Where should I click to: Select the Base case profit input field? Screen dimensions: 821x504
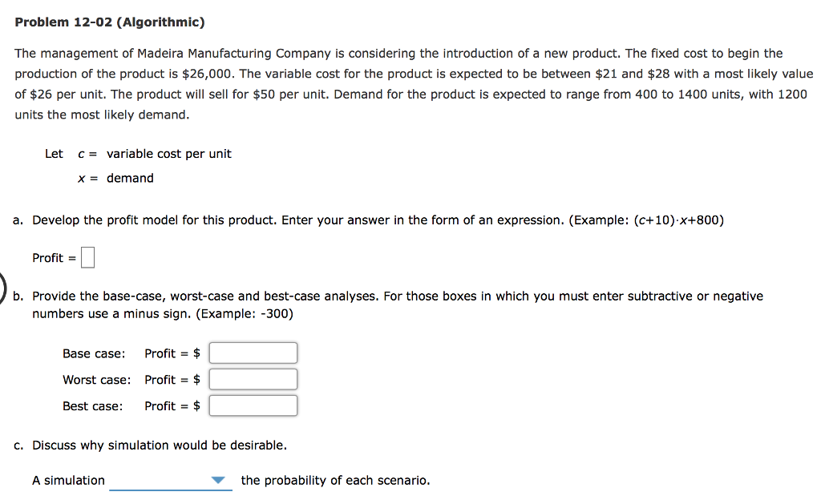pos(253,353)
